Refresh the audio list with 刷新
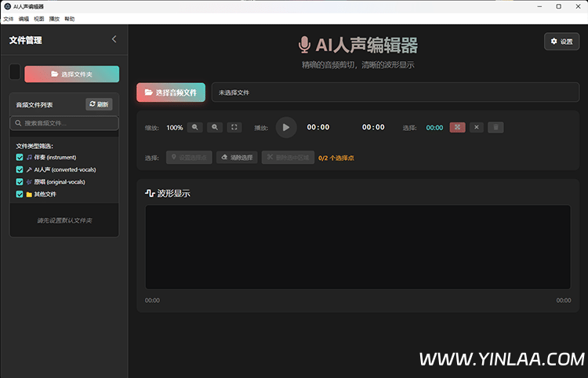The image size is (588, 378). pos(99,104)
